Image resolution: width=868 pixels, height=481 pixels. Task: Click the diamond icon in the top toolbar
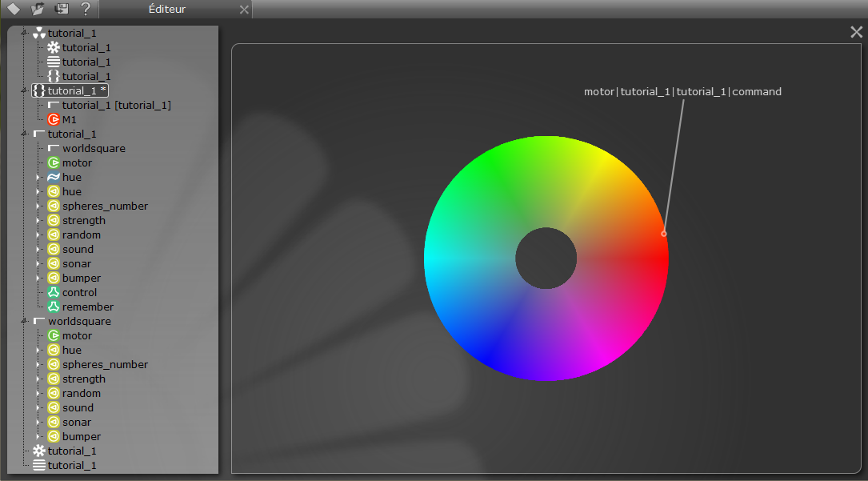point(14,9)
